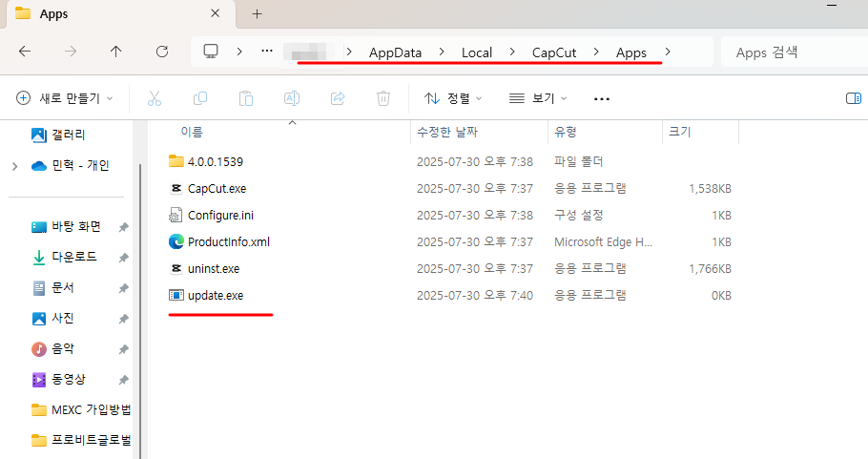Image resolution: width=868 pixels, height=459 pixels.
Task: Click the navigation pane vertical scrollbar
Action: (140, 310)
